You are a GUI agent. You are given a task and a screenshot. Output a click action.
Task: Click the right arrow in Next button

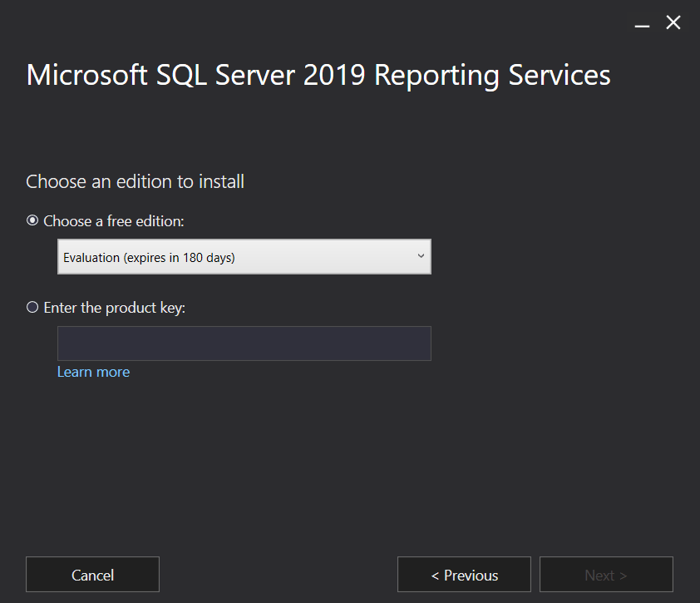point(623,576)
